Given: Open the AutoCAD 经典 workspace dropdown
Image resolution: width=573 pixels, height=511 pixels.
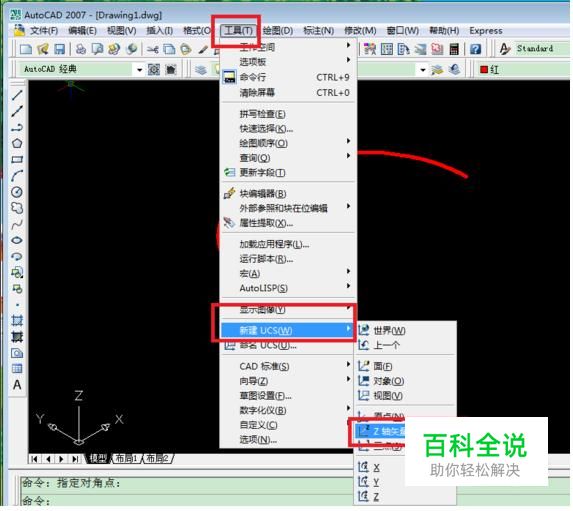Looking at the screenshot, I should click(x=139, y=69).
